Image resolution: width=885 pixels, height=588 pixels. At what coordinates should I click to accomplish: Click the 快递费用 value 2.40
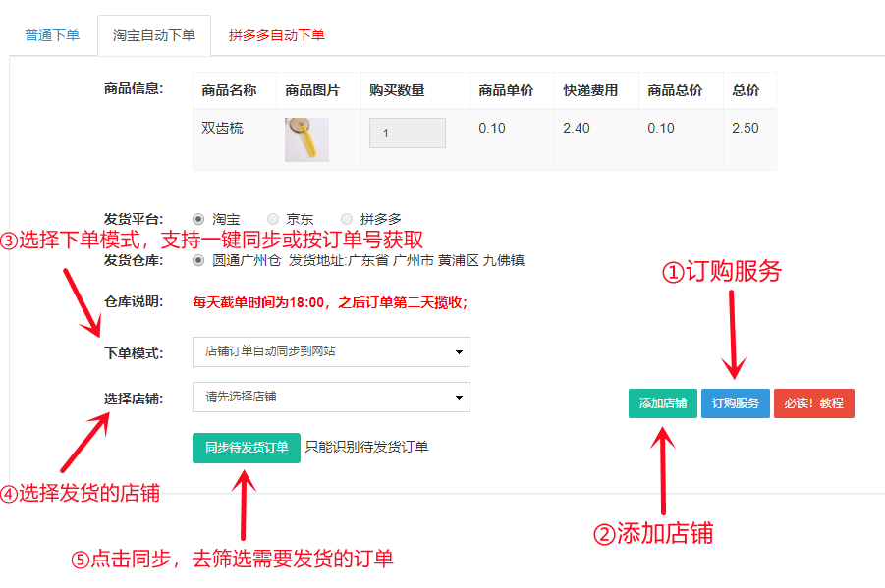coord(577,128)
